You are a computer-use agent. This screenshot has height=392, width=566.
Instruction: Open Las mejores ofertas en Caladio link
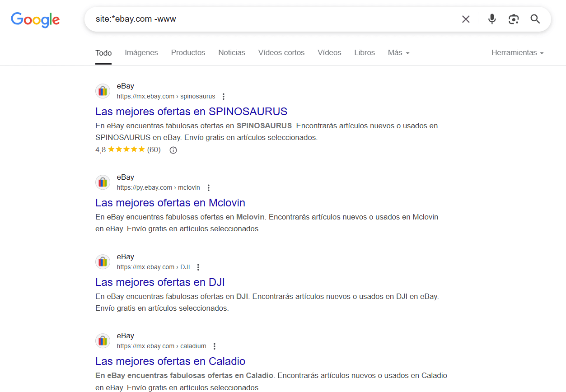(170, 361)
